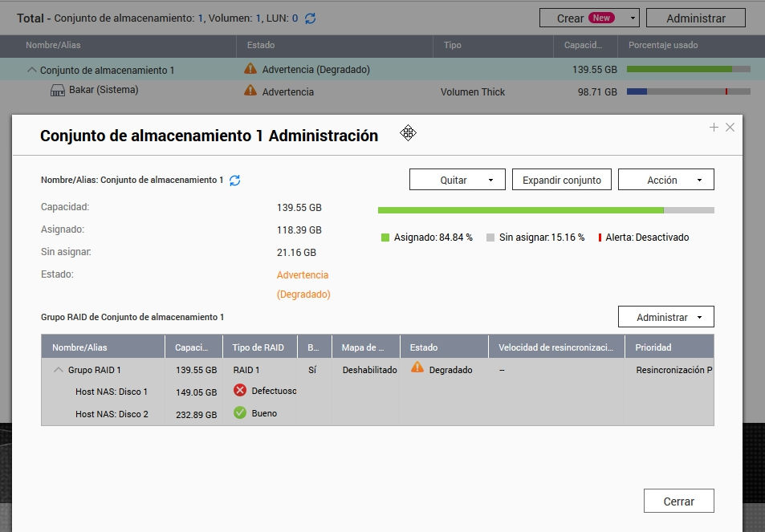
Task: Close the administration dialog with the X
Action: click(730, 128)
